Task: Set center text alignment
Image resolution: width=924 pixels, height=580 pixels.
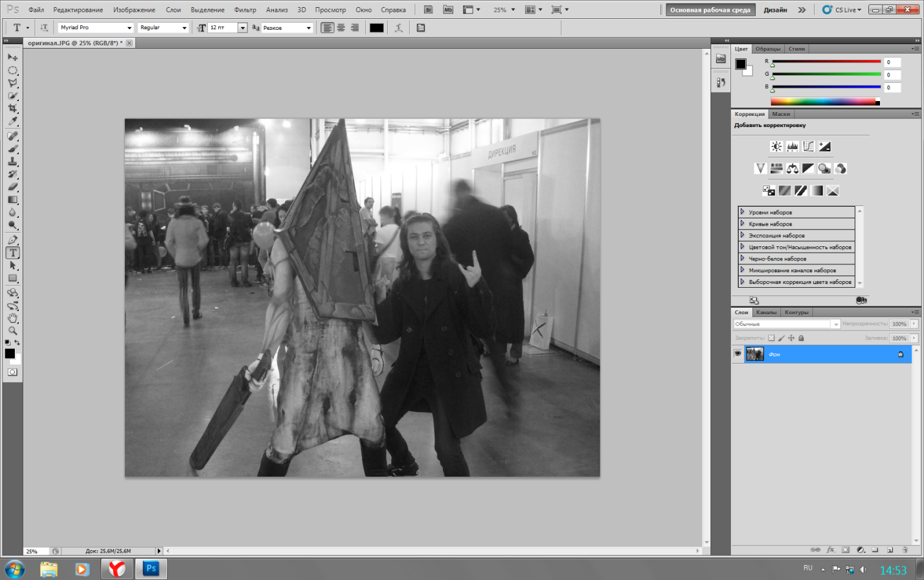Action: [341, 28]
